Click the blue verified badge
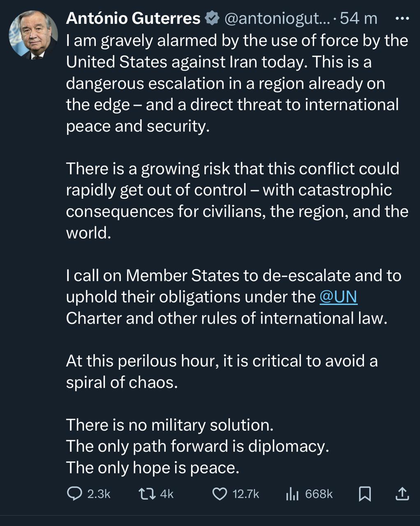The height and width of the screenshot is (526, 420). tap(212, 18)
